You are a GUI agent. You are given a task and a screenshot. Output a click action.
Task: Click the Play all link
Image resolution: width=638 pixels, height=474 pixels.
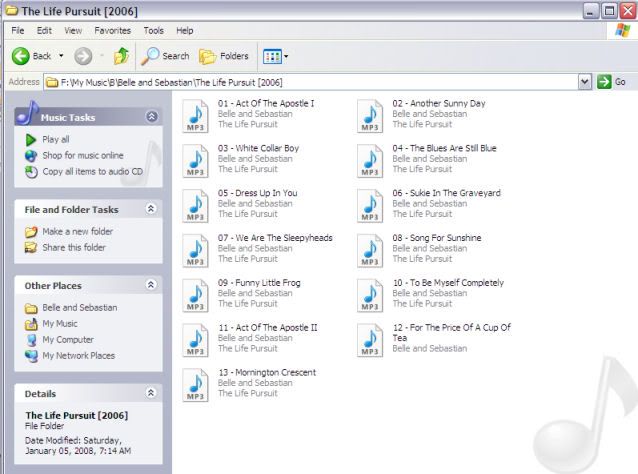[56, 140]
